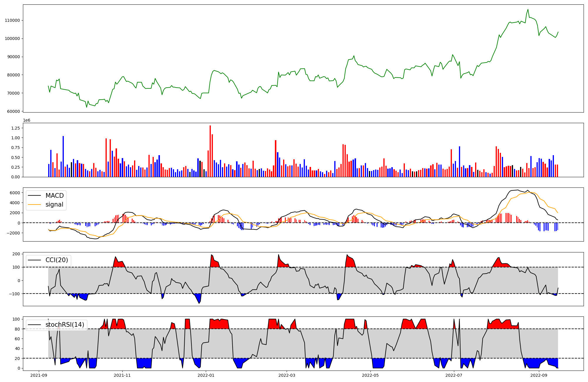The height and width of the screenshot is (382, 588).
Task: Click the 60000 price axis label
Action: (14, 111)
